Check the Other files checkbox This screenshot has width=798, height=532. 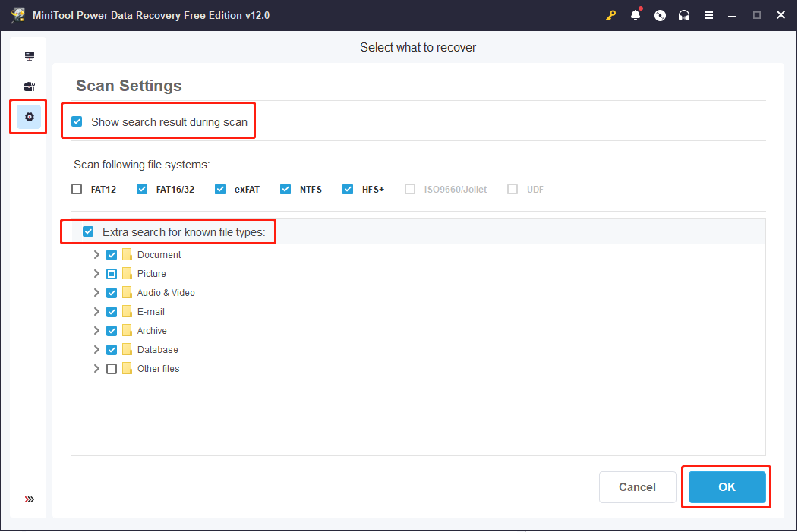112,369
